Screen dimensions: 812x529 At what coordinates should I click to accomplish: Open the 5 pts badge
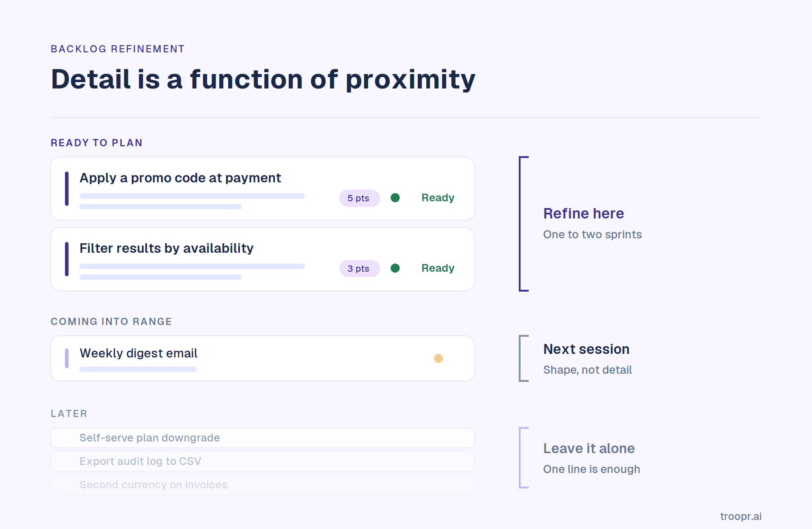[x=359, y=198]
